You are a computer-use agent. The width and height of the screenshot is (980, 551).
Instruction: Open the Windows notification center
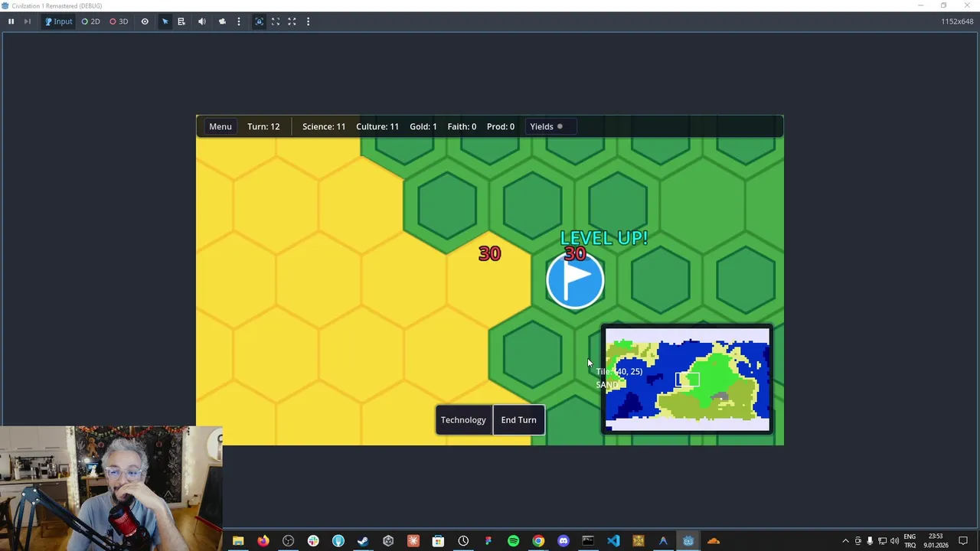(x=963, y=541)
